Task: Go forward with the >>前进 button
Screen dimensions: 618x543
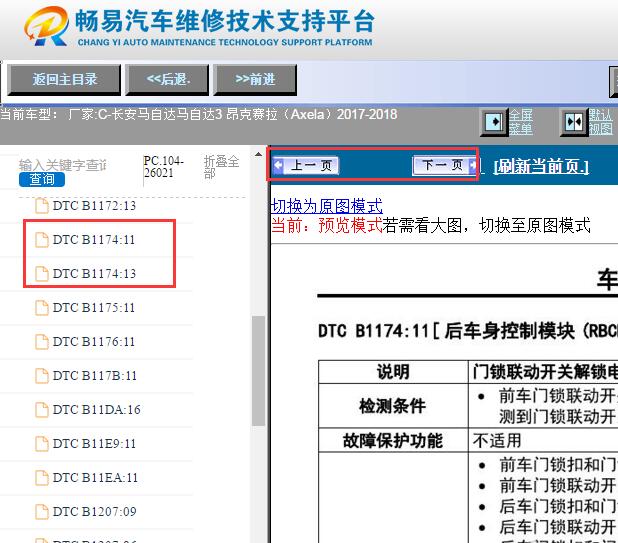Action: (255, 80)
